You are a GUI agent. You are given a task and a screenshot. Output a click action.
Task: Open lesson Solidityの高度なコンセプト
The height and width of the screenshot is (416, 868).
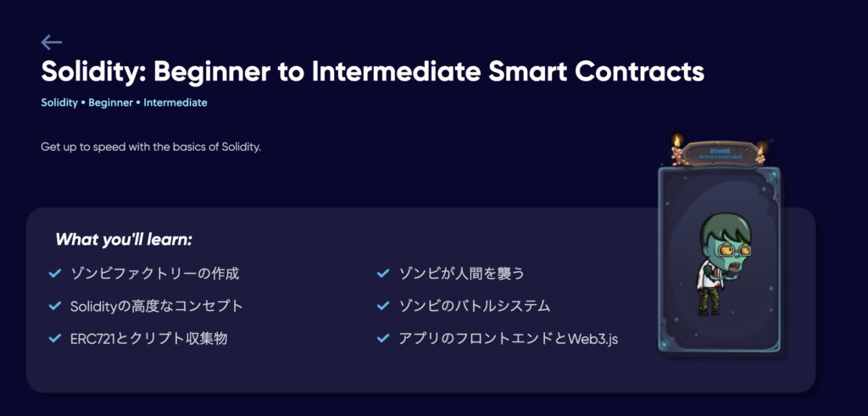click(157, 306)
